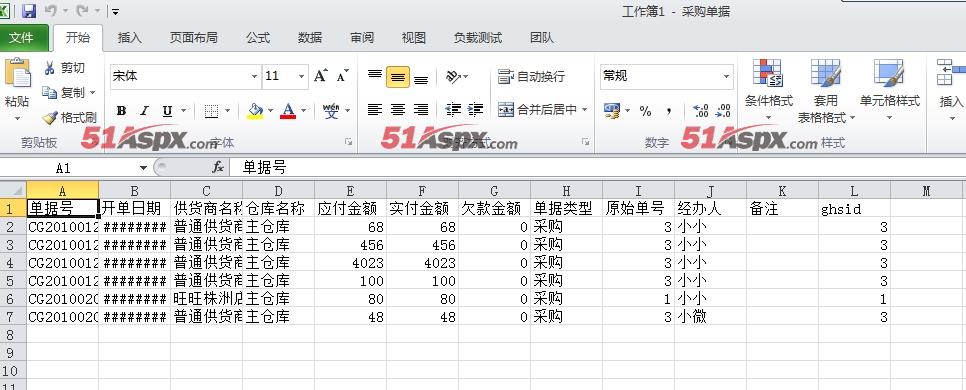Toggle Underline formatting
This screenshot has width=966, height=390.
(x=167, y=111)
